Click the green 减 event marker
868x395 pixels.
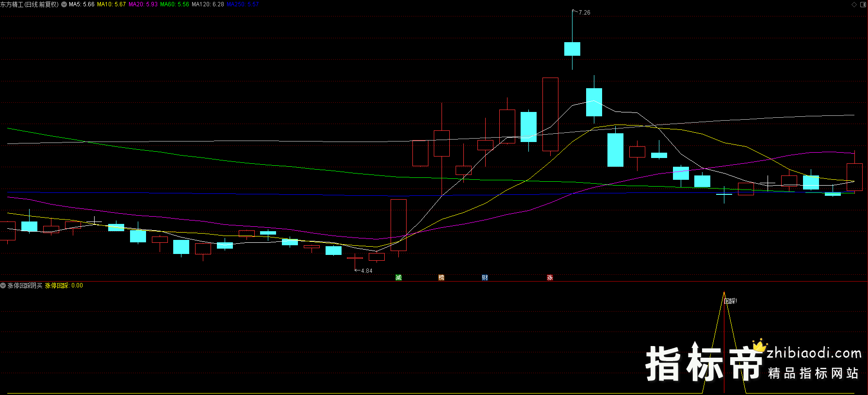(x=398, y=277)
